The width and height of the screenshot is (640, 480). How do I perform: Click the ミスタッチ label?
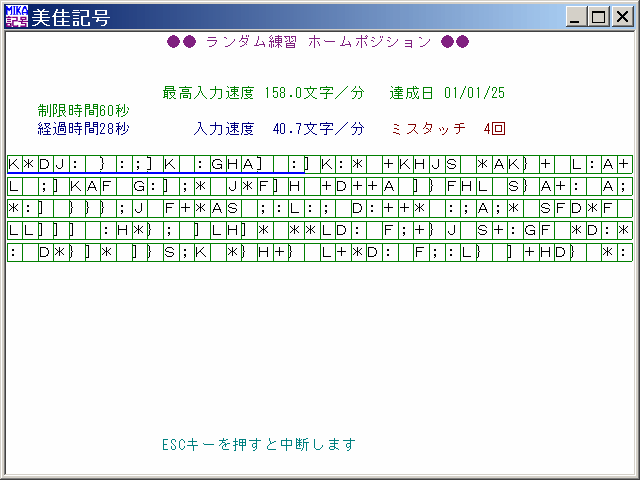(429, 129)
